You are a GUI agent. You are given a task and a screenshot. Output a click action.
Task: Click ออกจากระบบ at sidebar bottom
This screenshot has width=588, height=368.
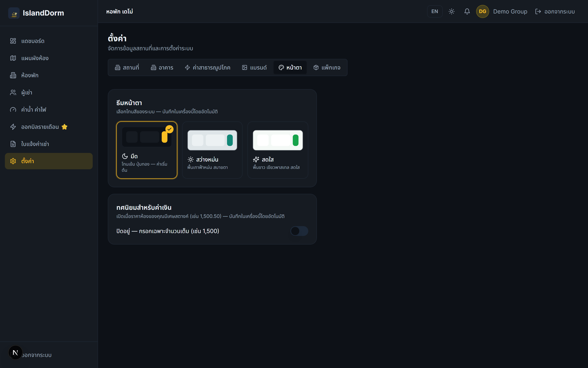[x=37, y=355]
